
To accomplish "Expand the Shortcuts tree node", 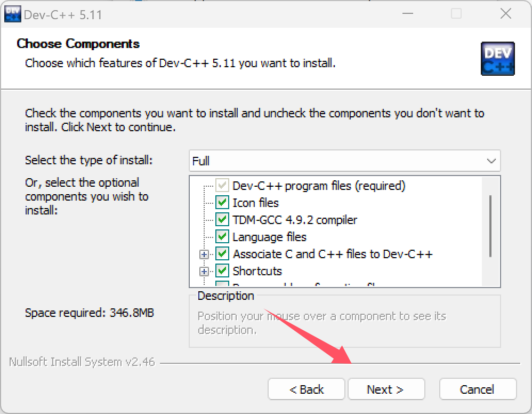I will (204, 272).
